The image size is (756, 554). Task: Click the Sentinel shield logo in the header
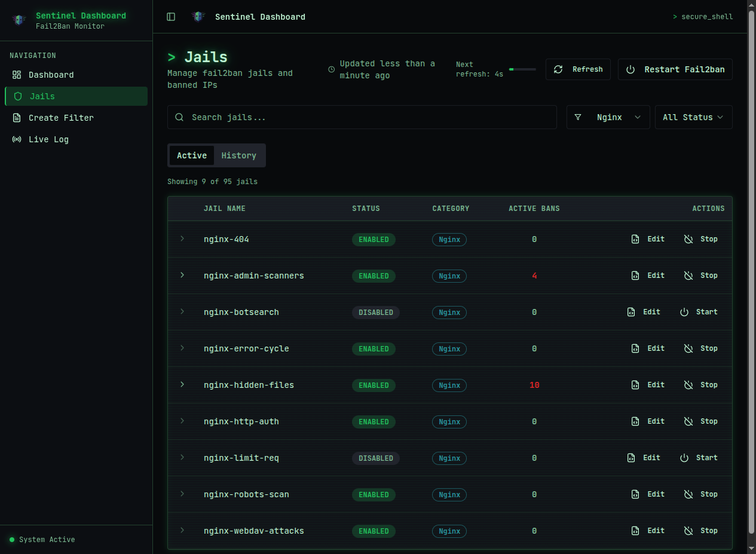click(198, 17)
